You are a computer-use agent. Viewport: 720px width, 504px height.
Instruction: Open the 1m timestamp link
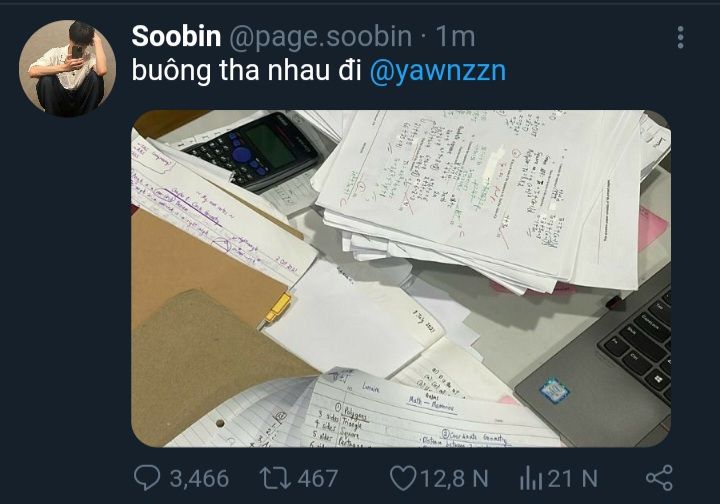[x=455, y=37]
